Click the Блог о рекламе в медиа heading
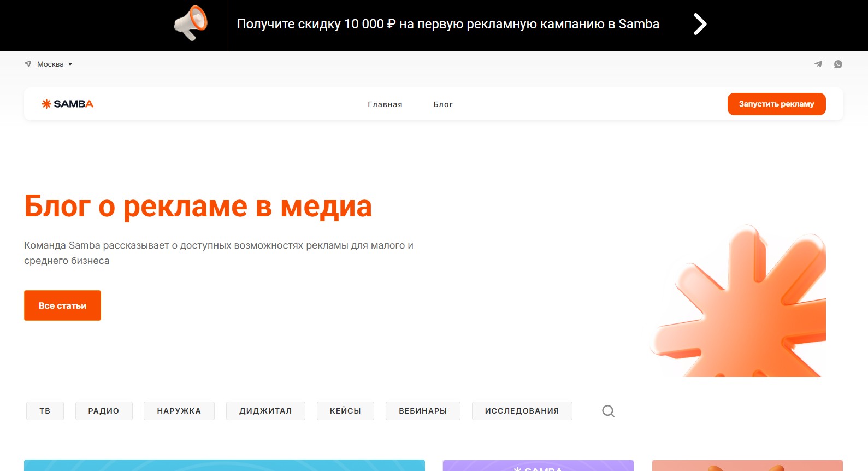868x471 pixels. [198, 207]
